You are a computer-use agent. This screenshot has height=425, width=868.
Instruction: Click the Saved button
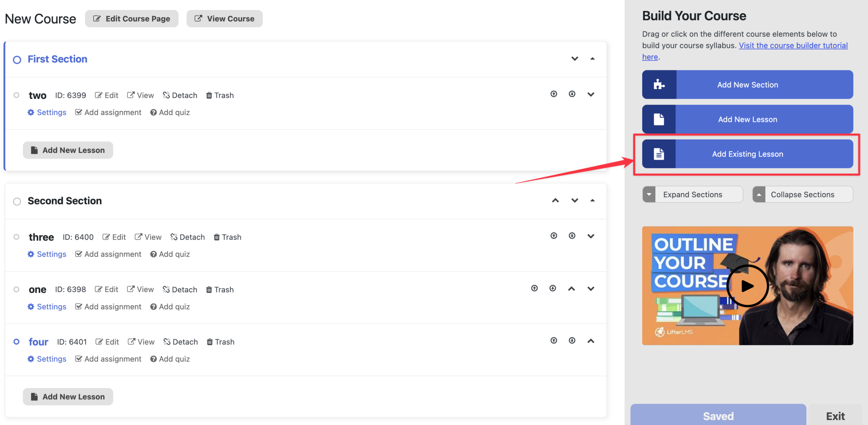point(718,416)
